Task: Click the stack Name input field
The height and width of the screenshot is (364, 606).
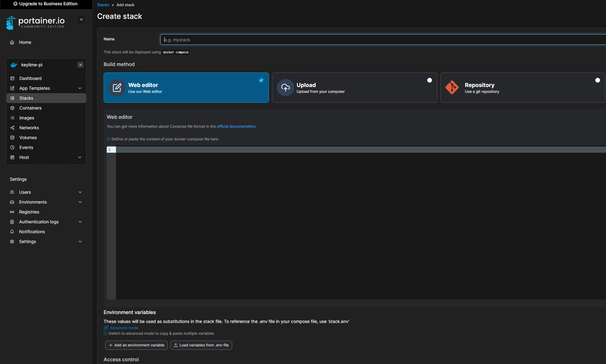Action: coord(382,40)
